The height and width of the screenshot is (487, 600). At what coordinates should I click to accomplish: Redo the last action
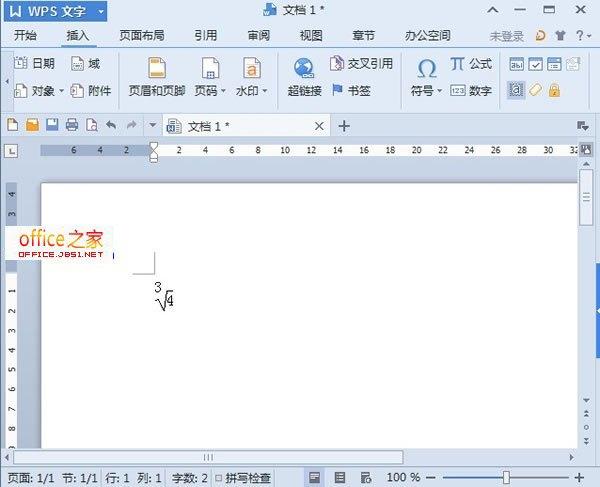point(131,125)
